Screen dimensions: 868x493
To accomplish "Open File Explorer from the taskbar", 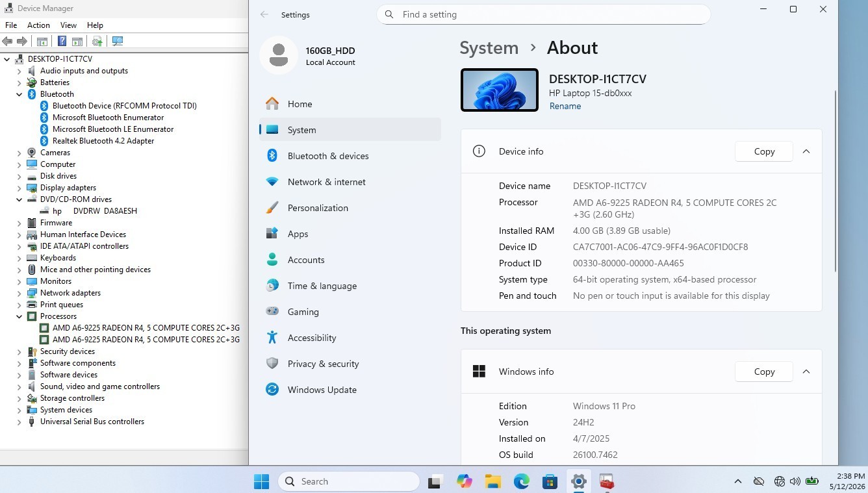I will click(493, 481).
